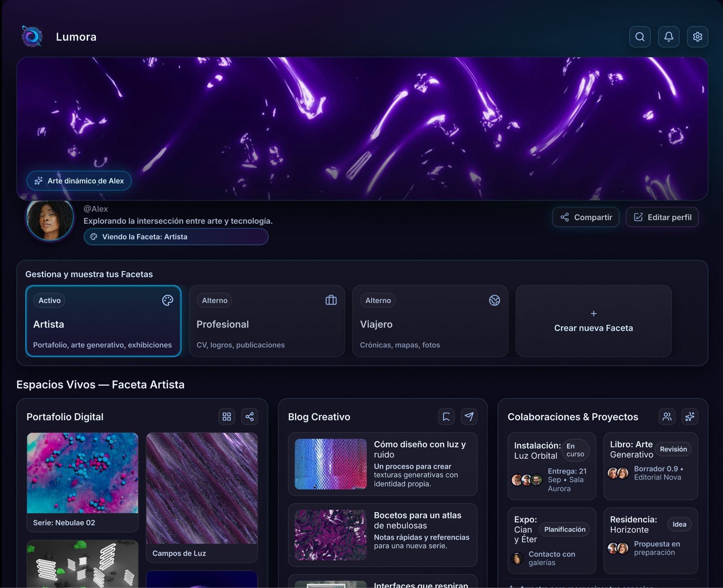
Task: Click avatar in Expo: Cian y Éter card
Action: [x=517, y=559]
